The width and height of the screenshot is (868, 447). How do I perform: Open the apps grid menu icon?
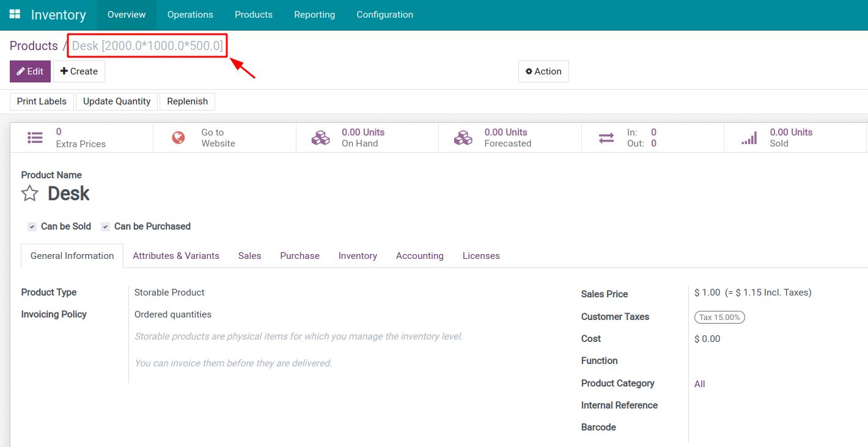[x=15, y=14]
